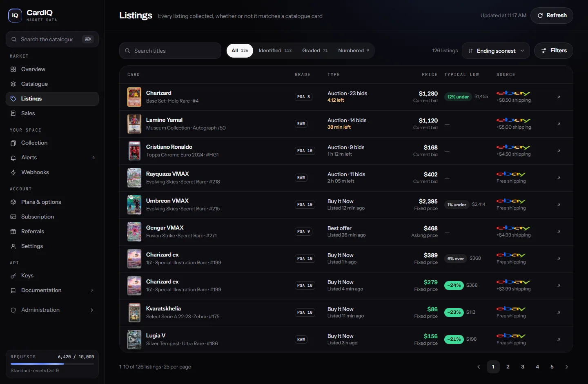Click the Rayquaza VMAX title
Screen dimensions: 588x384
coord(167,174)
